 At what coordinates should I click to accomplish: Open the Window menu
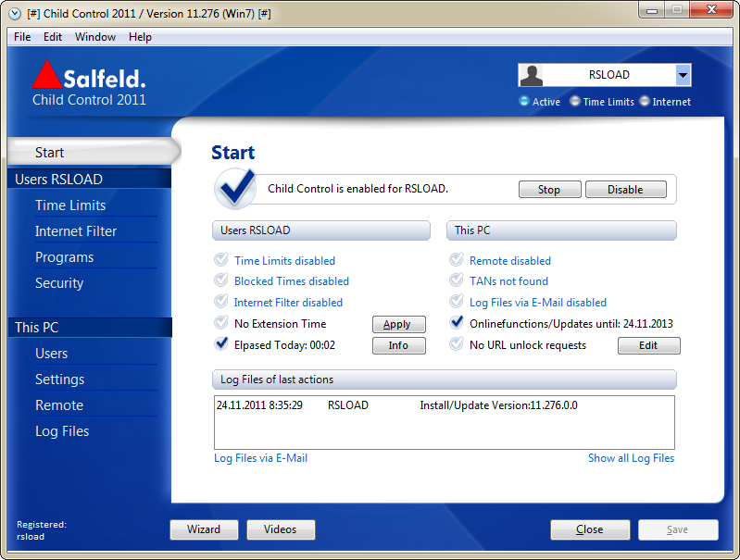click(95, 37)
